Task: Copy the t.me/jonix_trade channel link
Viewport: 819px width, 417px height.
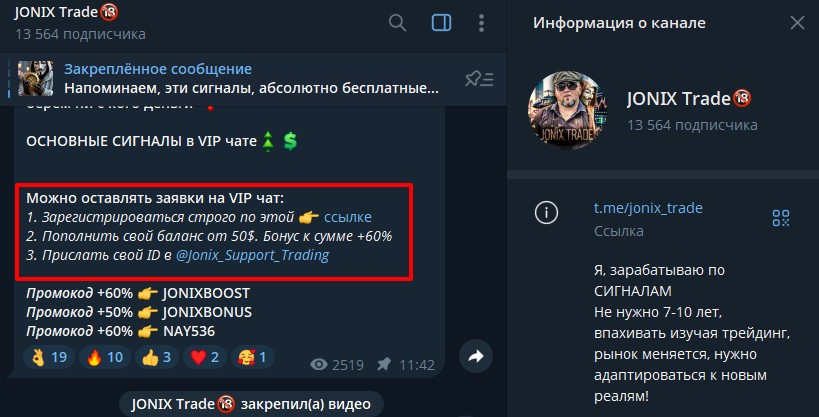Action: point(648,208)
